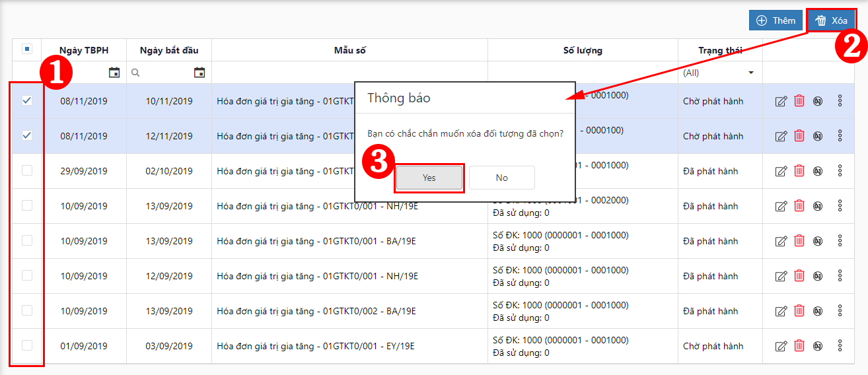Confirm deletion by clicking Yes
Screen dimensions: 868x375
429,178
